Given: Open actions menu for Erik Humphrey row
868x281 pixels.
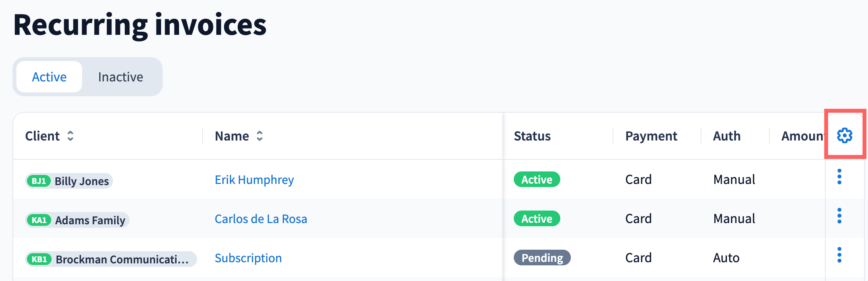Looking at the screenshot, I should [x=839, y=177].
